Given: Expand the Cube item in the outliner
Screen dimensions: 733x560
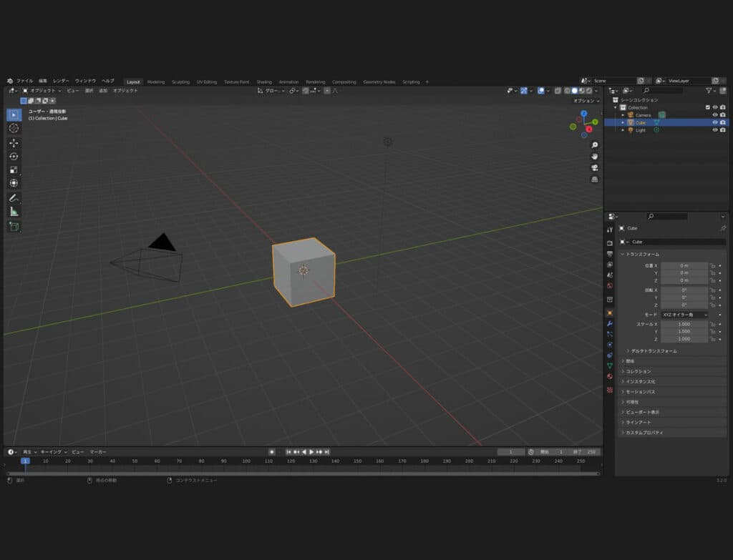Looking at the screenshot, I should (623, 122).
